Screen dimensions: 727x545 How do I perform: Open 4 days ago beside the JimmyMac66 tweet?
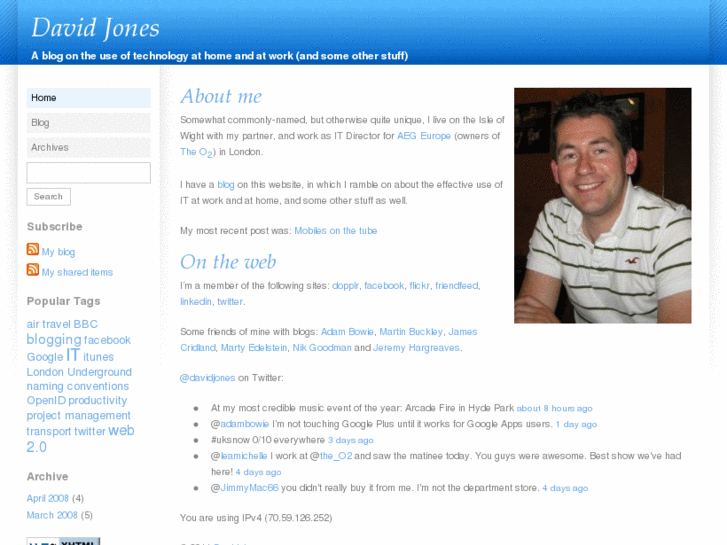point(565,488)
